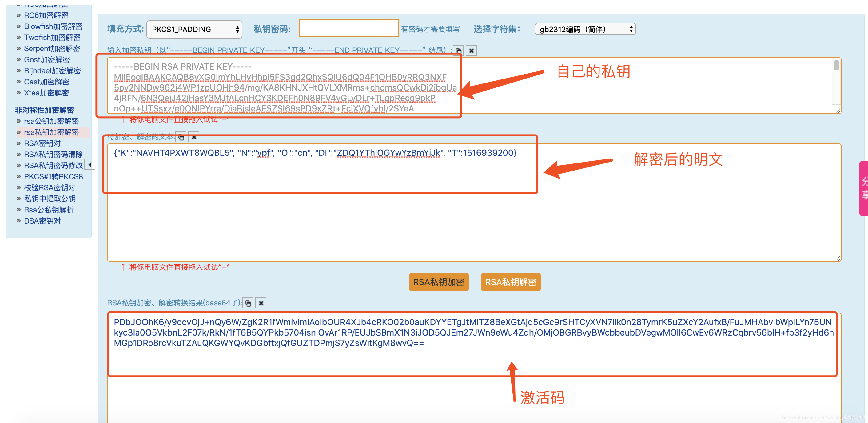Image resolution: width=868 pixels, height=423 pixels.
Task: Clear the base64 conversion result
Action: tap(261, 303)
